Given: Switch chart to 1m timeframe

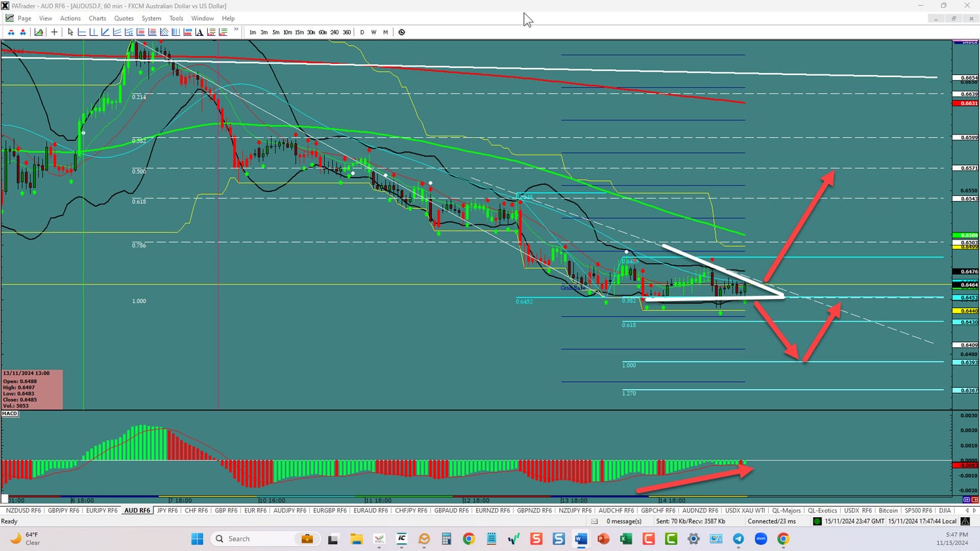Looking at the screenshot, I should click(x=253, y=32).
